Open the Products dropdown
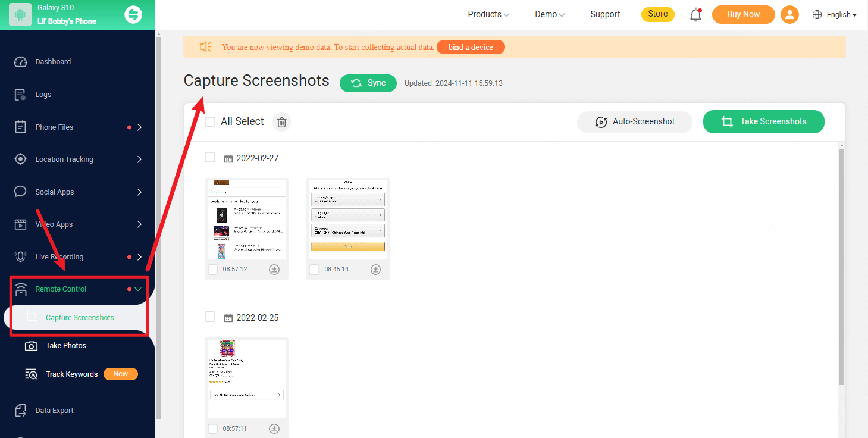The image size is (868, 438). click(488, 14)
